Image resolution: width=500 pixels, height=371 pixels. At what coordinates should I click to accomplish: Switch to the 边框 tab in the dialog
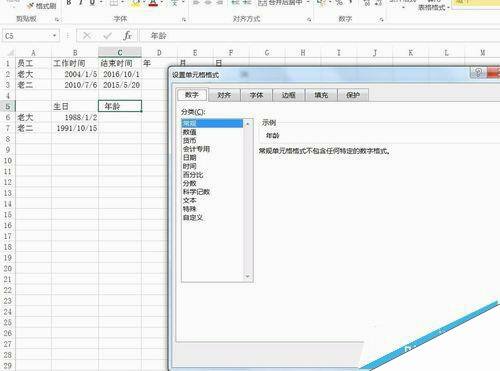click(289, 95)
